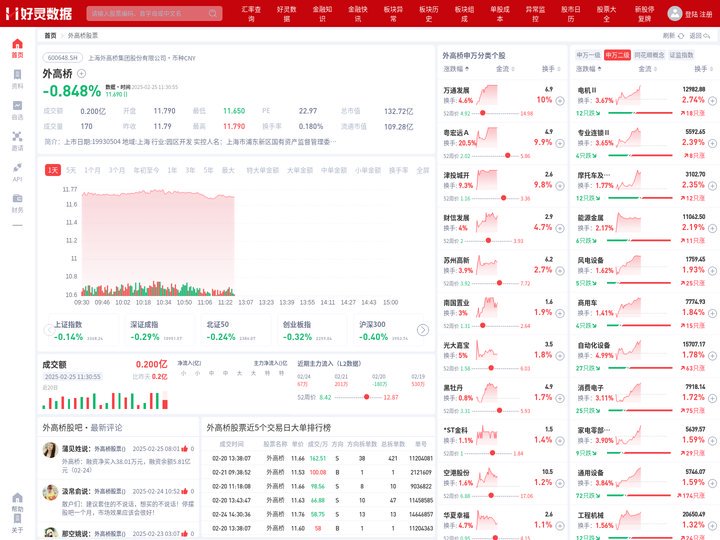Click 外高桥 52周价 range marker
This screenshot has height=540, width=720.
(x=366, y=397)
